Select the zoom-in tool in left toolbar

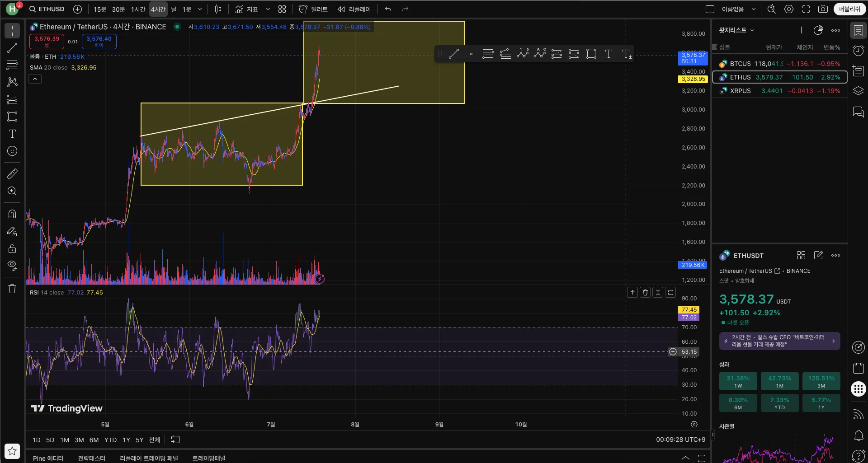[x=12, y=191]
